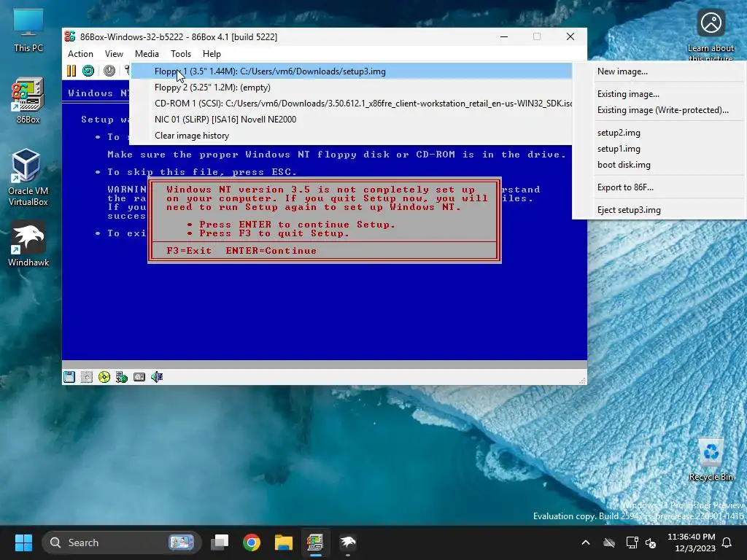Choose Export to 86F...

coord(659,187)
